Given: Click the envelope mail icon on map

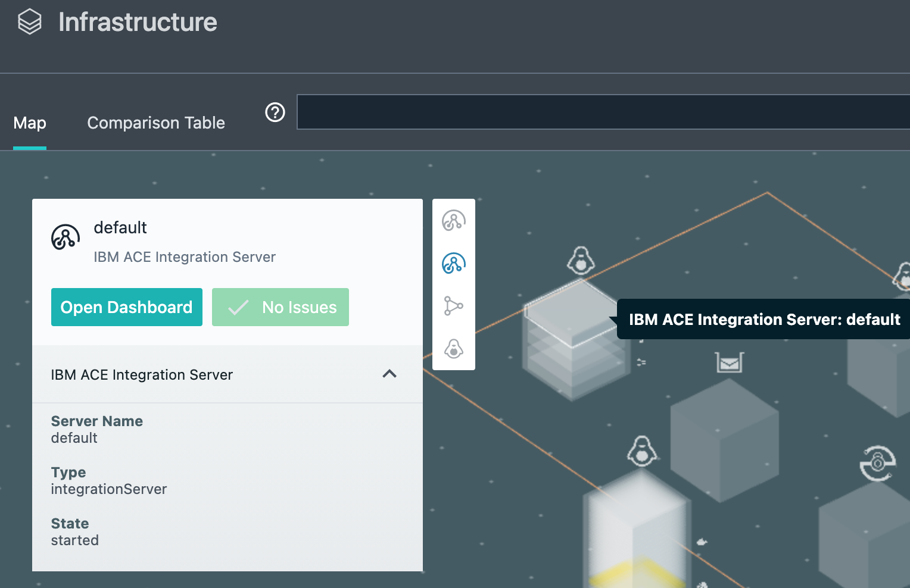Looking at the screenshot, I should click(730, 362).
